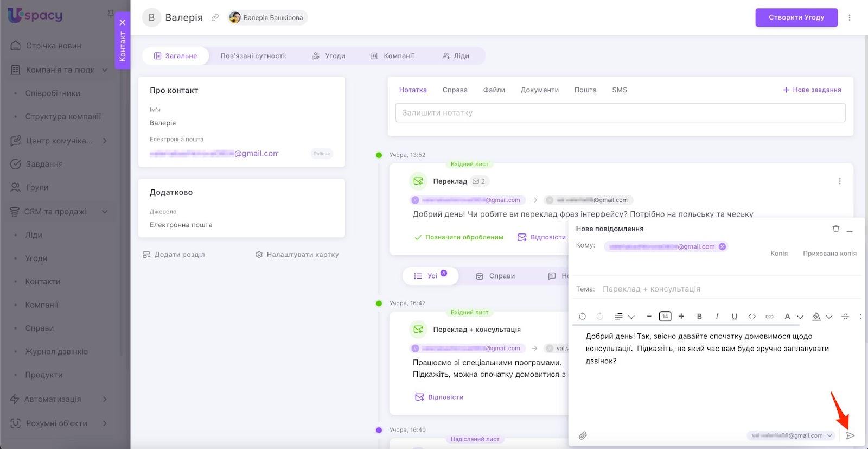Click the Залишити нотатку note field
This screenshot has height=449, width=868.
click(x=620, y=113)
